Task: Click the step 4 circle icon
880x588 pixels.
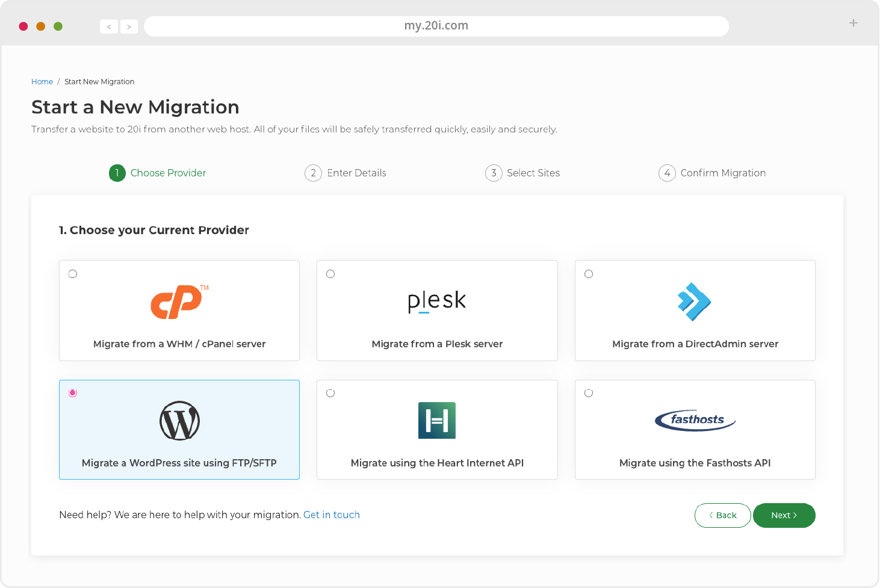Action: tap(667, 173)
